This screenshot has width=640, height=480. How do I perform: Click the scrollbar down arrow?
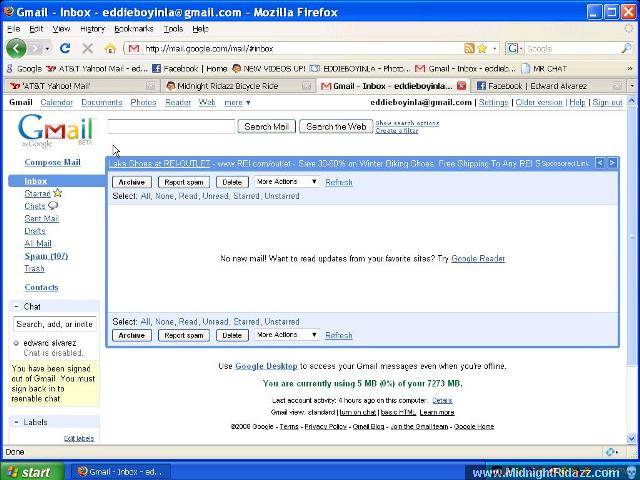(631, 438)
